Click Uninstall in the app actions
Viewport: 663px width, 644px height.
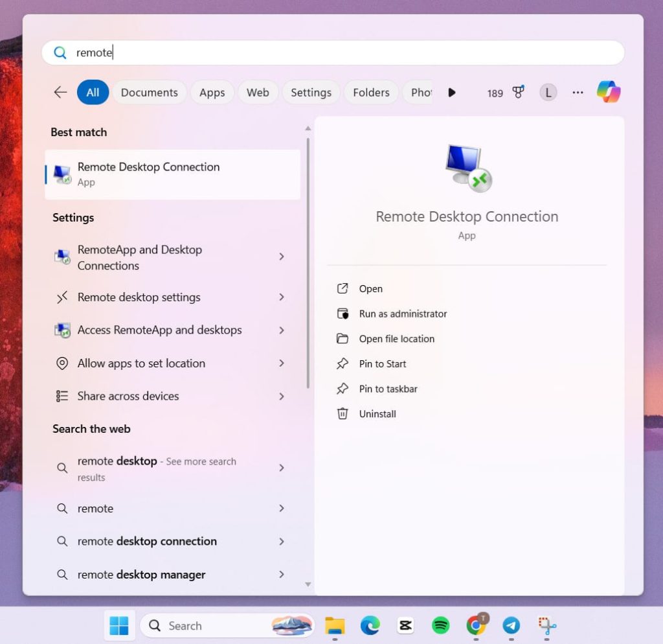(x=377, y=414)
